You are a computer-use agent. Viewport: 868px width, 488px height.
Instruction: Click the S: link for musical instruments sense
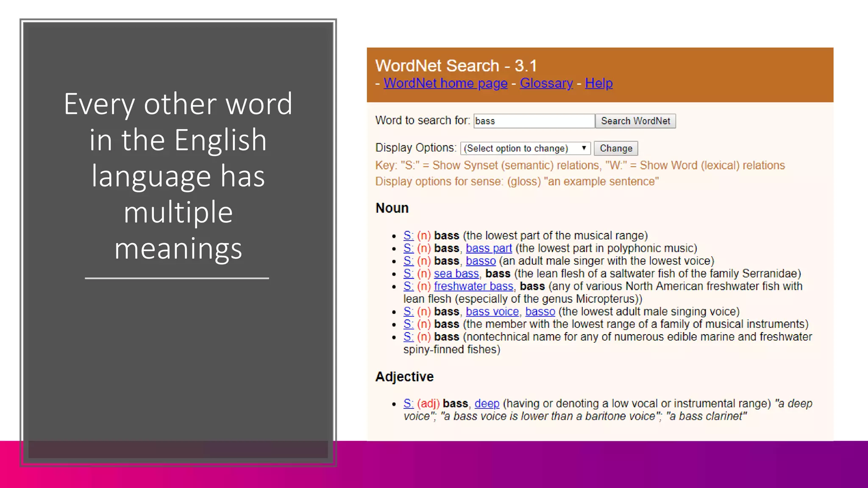coord(408,324)
